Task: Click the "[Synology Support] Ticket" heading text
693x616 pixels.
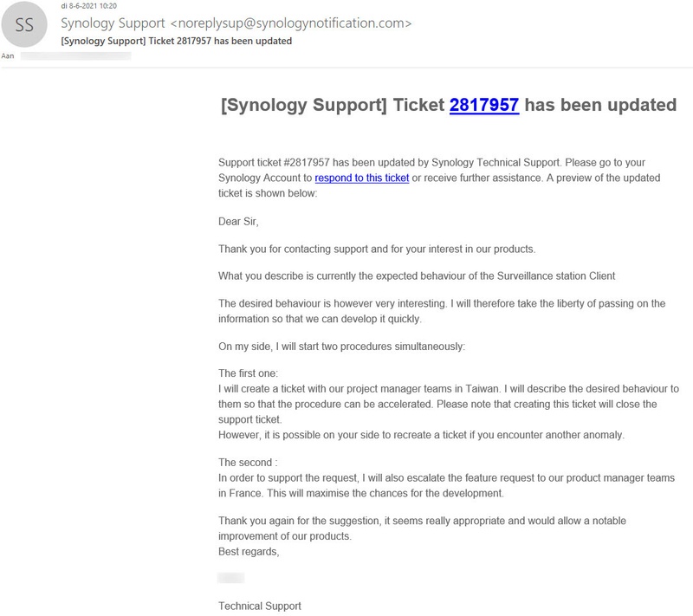Action: click(332, 106)
